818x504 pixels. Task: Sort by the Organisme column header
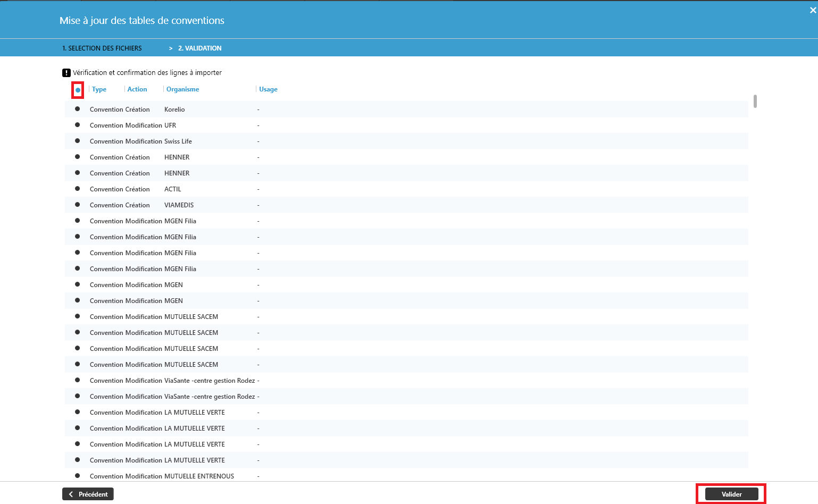point(182,89)
